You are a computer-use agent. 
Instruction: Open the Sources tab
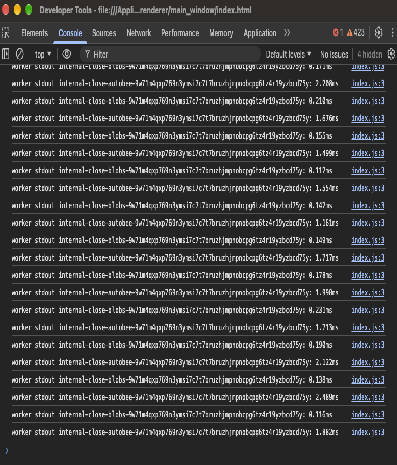click(x=104, y=33)
